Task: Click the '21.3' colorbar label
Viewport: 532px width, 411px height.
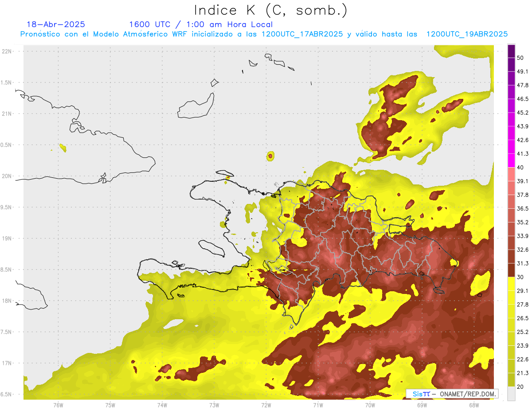Action: pyautogui.click(x=522, y=373)
